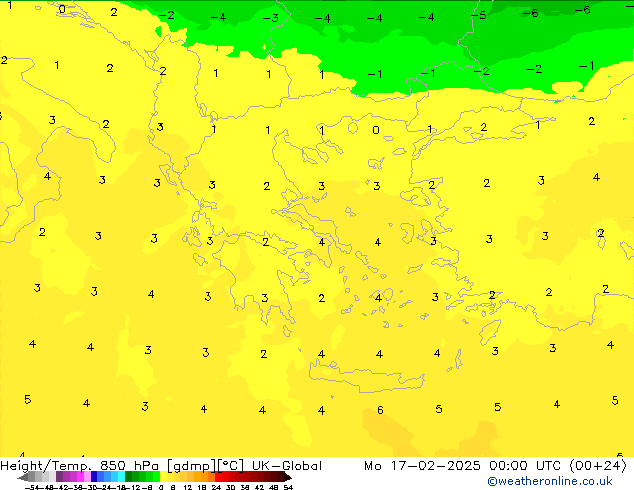Click the bright magenta legend swatch

80,477
